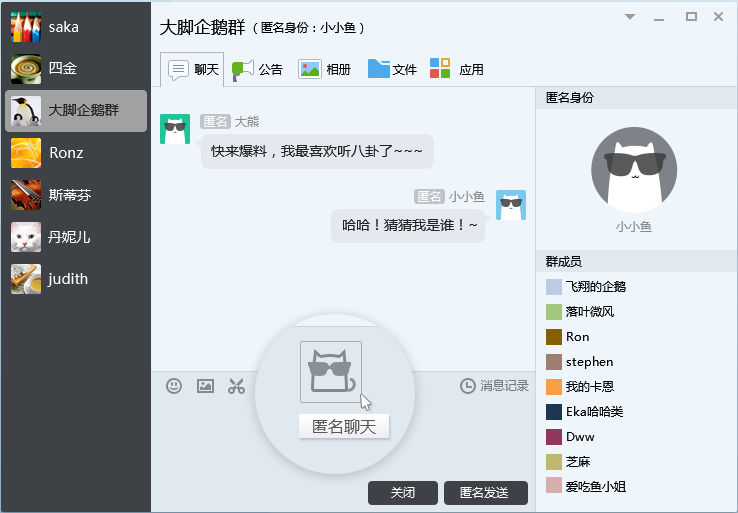Open the 应用 apps tab
Image resolution: width=738 pixels, height=513 pixels.
coord(457,69)
